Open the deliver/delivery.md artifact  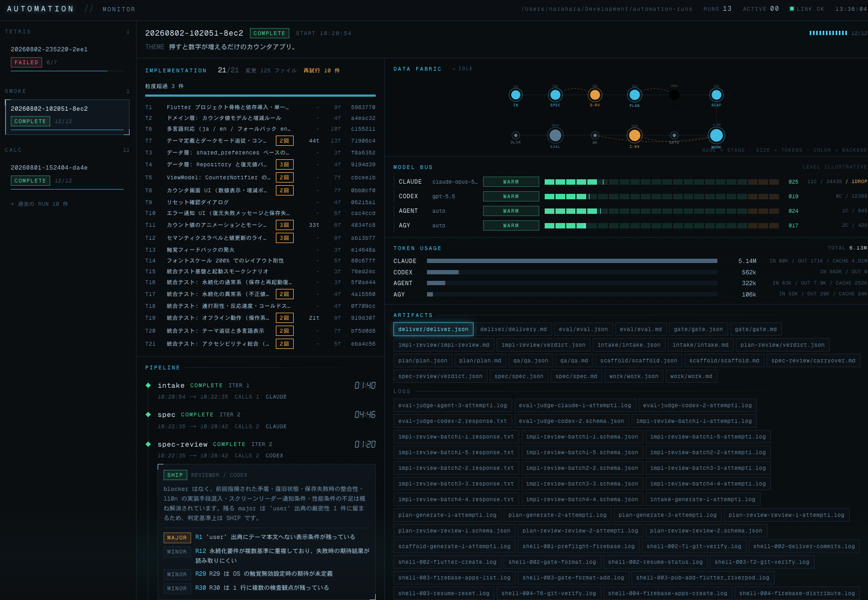click(x=513, y=329)
